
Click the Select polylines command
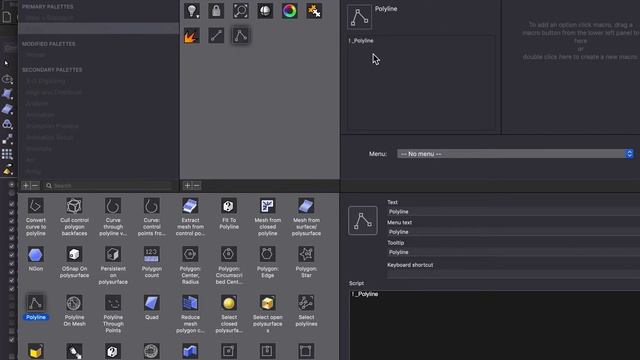(306, 311)
